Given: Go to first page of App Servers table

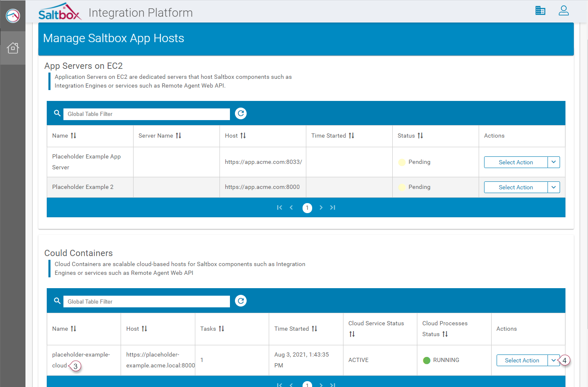Looking at the screenshot, I should (280, 208).
